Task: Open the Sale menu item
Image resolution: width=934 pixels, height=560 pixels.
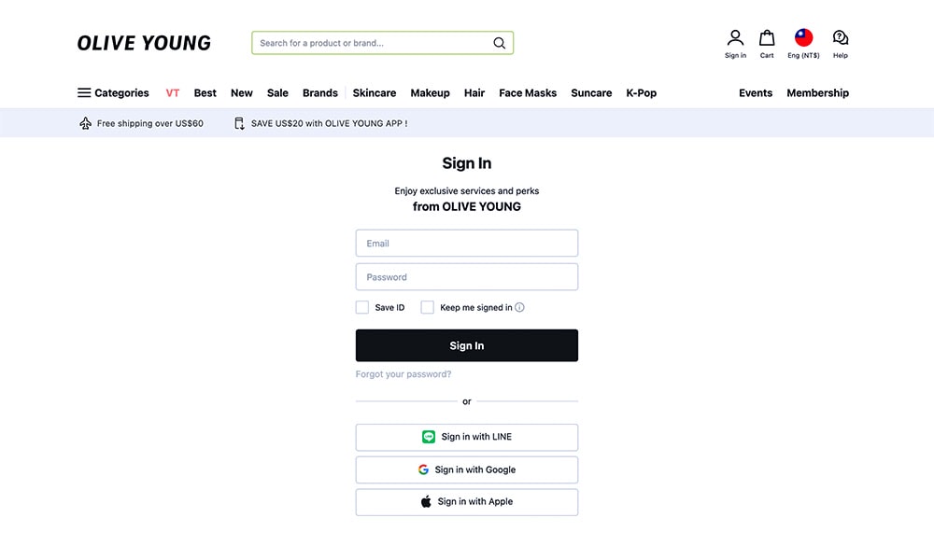Action: click(x=277, y=92)
